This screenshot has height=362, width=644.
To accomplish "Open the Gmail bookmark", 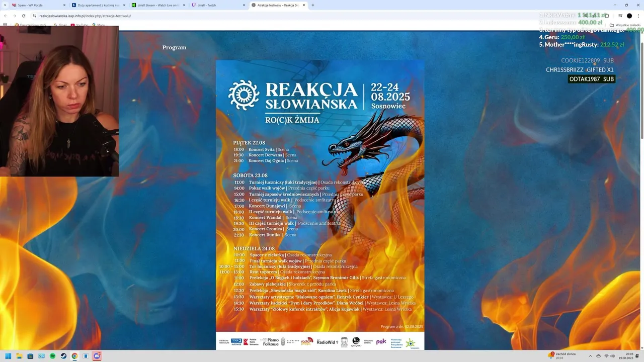I will (60, 25).
